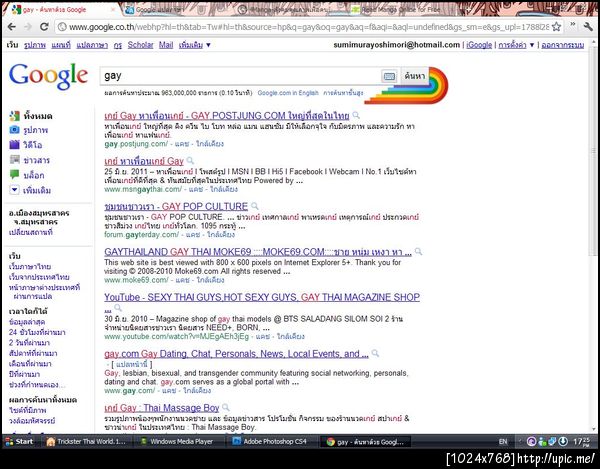
Task: Click preview magnifier beside MOKE69 result
Action: pyautogui.click(x=418, y=251)
